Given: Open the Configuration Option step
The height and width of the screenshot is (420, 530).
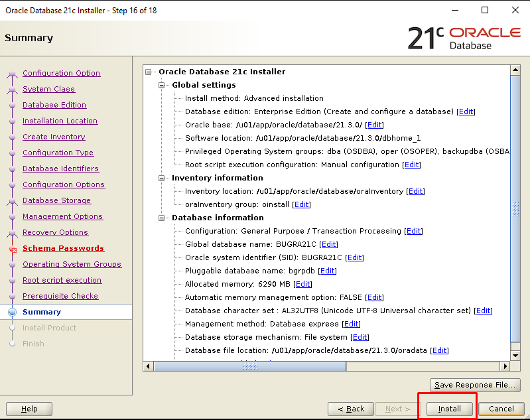Looking at the screenshot, I should pos(61,73).
